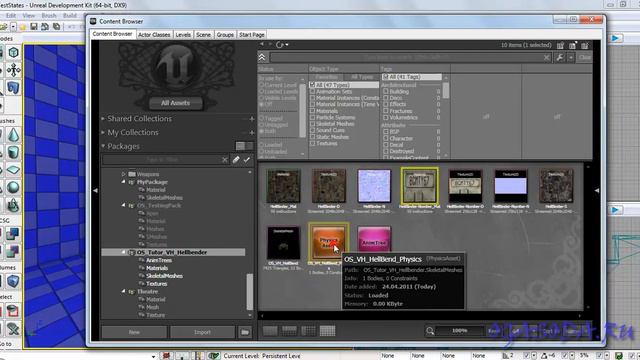The width and height of the screenshot is (640, 360).
Task: Switch to the single-pane list view layout
Action: (x=270, y=331)
